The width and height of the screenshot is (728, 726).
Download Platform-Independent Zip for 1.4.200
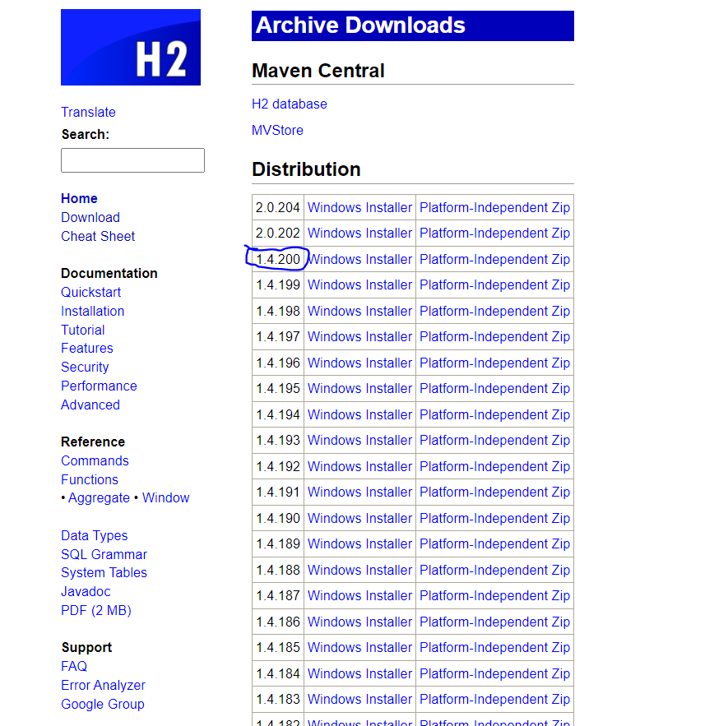coord(495,260)
